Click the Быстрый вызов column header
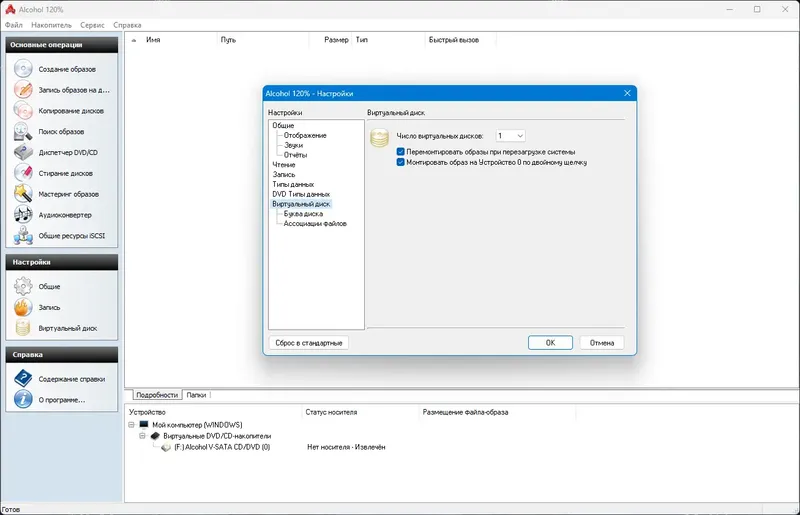The height and width of the screenshot is (515, 800). (x=460, y=40)
